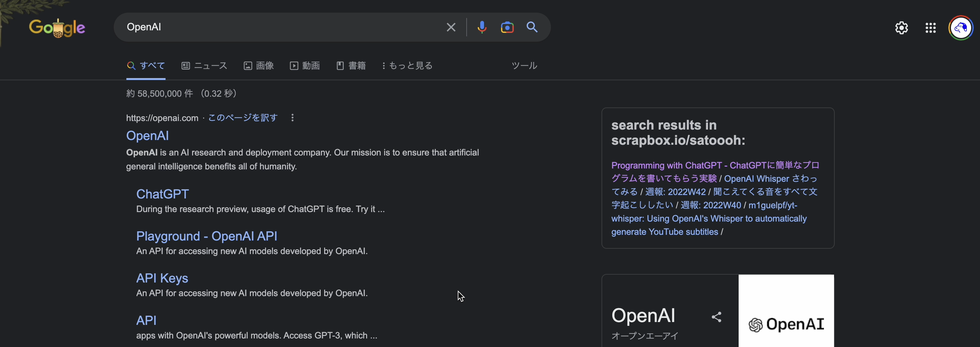Open Google Lens camera image search
This screenshot has width=980, height=347.
pos(507,27)
